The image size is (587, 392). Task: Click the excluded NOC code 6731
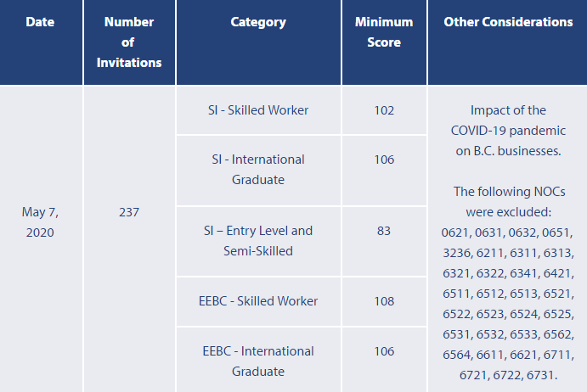(x=542, y=375)
